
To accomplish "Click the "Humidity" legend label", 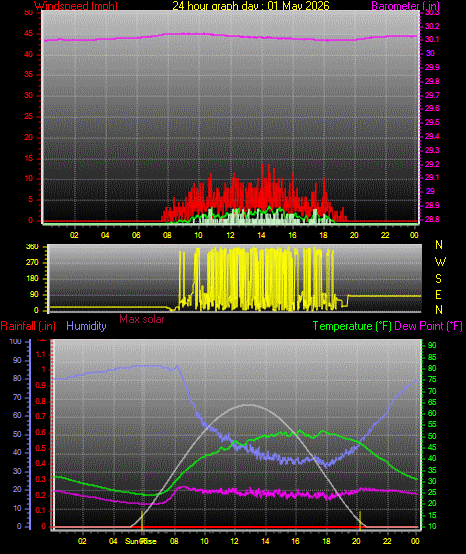I will point(86,326).
